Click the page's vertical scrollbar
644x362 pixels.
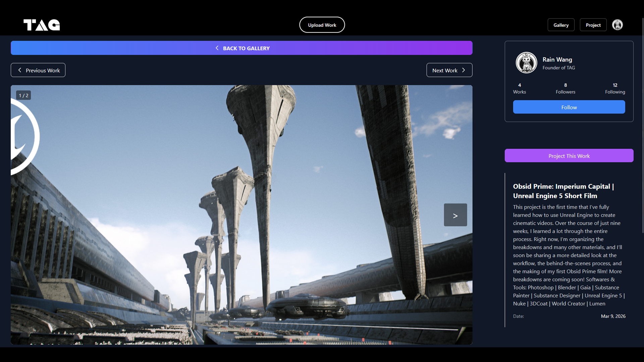tap(643, 126)
